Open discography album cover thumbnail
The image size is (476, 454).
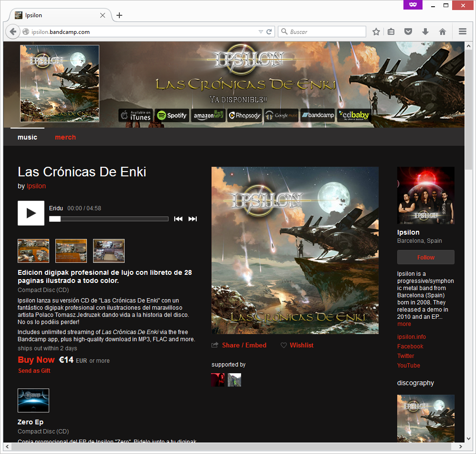(425, 419)
